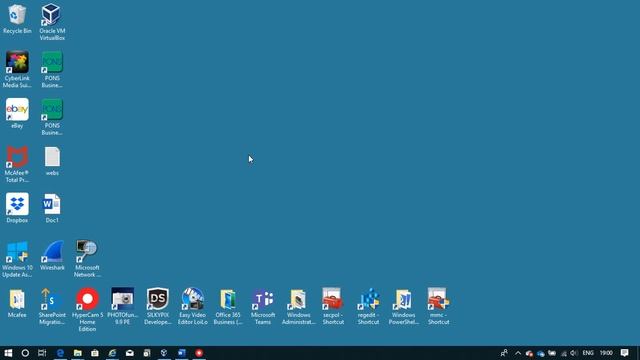This screenshot has height=360, width=640.
Task: Launch the Wireshark desktop shortcut
Action: point(52,255)
